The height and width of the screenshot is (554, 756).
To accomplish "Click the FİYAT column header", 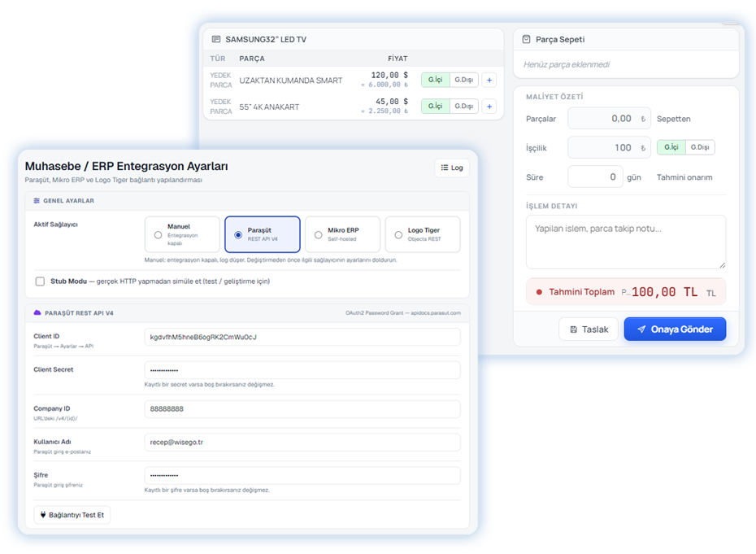I will click(x=398, y=59).
